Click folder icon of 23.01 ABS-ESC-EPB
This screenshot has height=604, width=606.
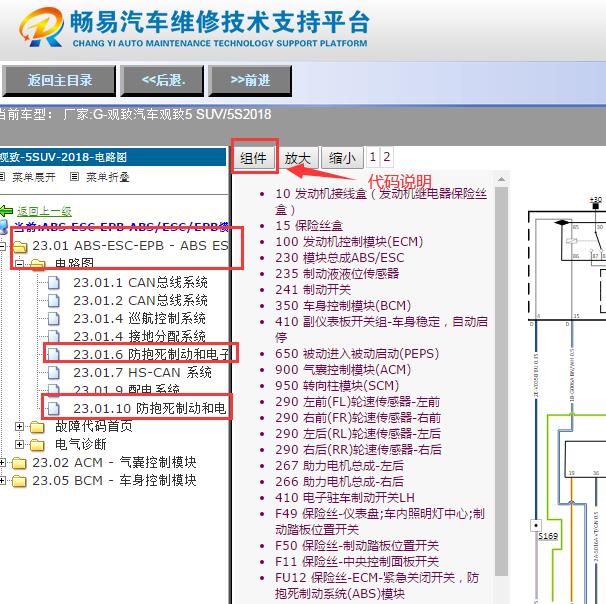(20, 246)
